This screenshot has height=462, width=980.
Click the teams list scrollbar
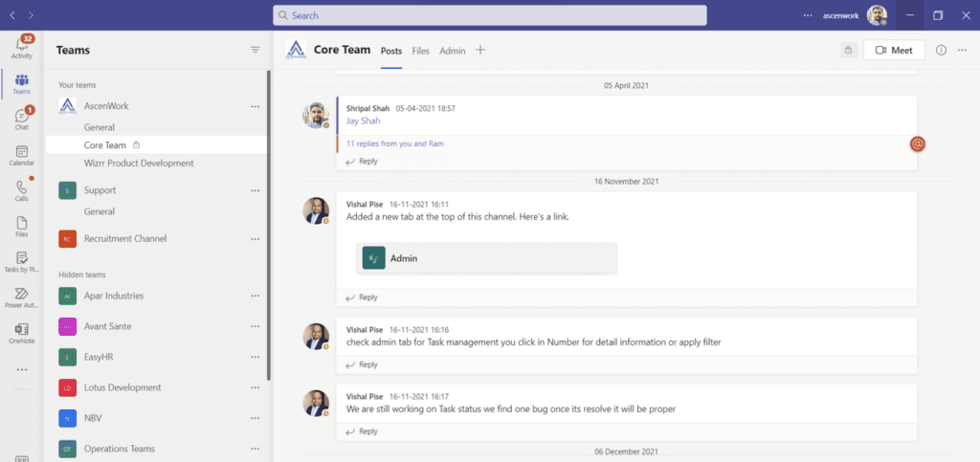pyautogui.click(x=269, y=225)
